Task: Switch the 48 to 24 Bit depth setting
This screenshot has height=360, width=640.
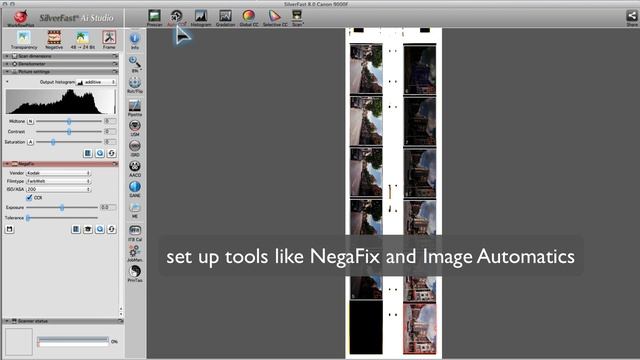Action: [82, 40]
